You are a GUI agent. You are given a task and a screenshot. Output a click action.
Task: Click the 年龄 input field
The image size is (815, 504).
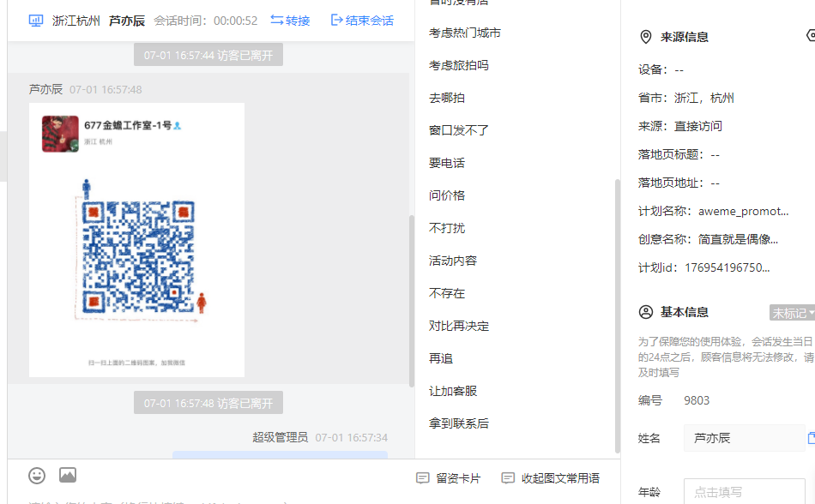pos(744,491)
